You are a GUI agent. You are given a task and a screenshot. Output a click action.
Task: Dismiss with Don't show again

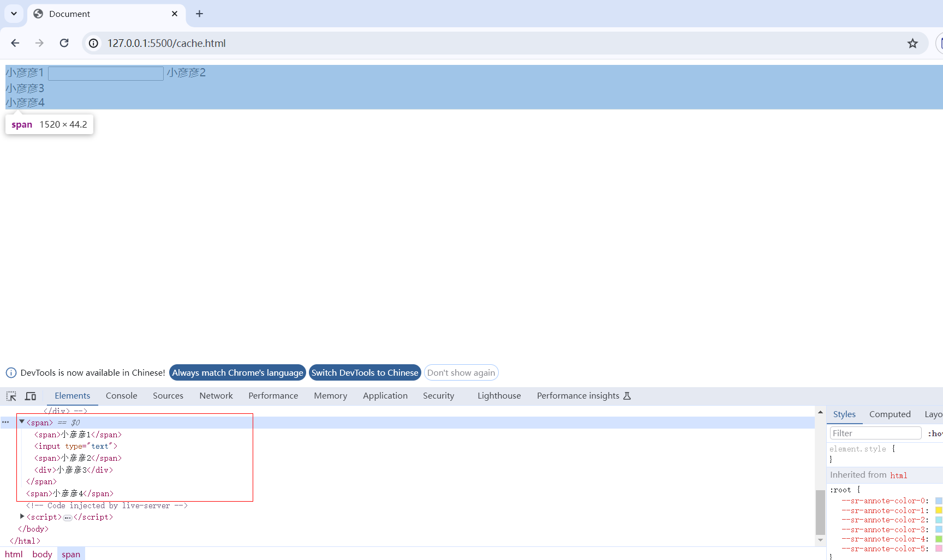click(461, 373)
